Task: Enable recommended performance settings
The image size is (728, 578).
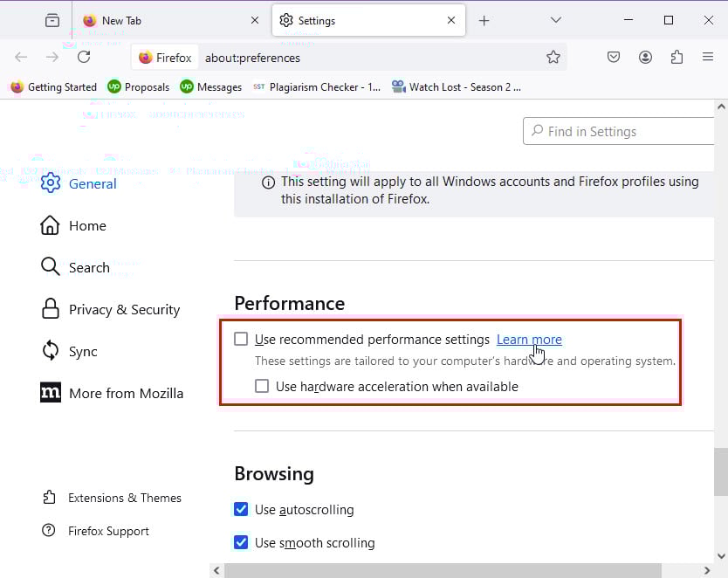Action: coord(240,339)
